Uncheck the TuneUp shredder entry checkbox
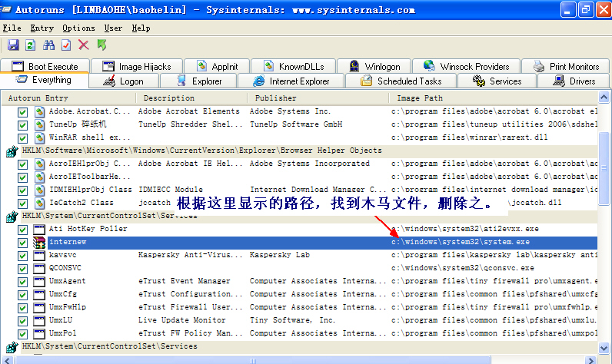 click(22, 125)
